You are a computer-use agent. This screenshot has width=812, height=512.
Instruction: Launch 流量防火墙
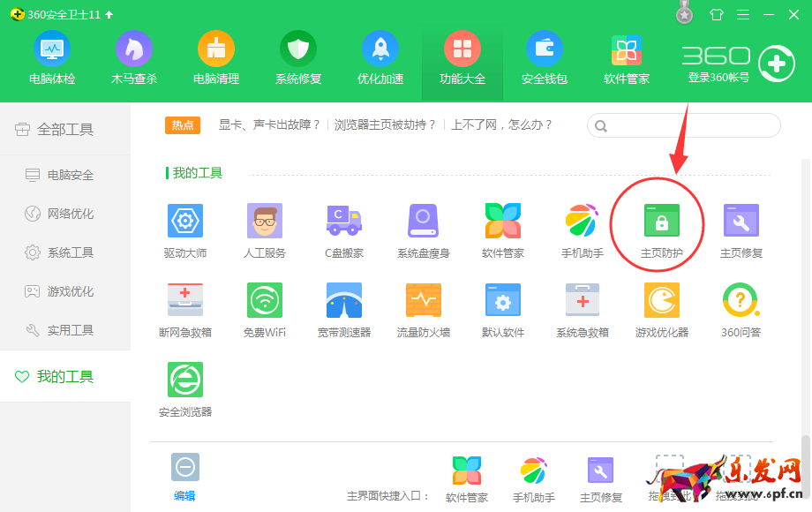(423, 307)
